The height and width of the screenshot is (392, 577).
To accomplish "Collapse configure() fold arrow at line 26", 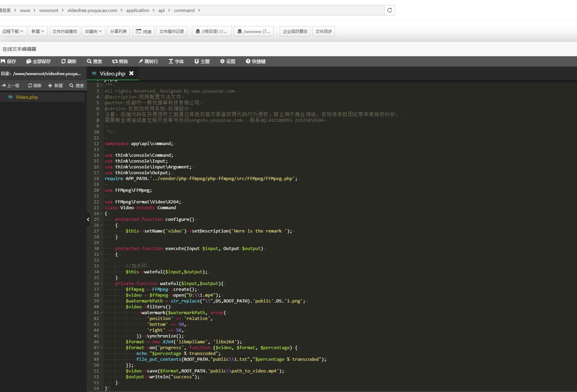I will [x=101, y=225].
